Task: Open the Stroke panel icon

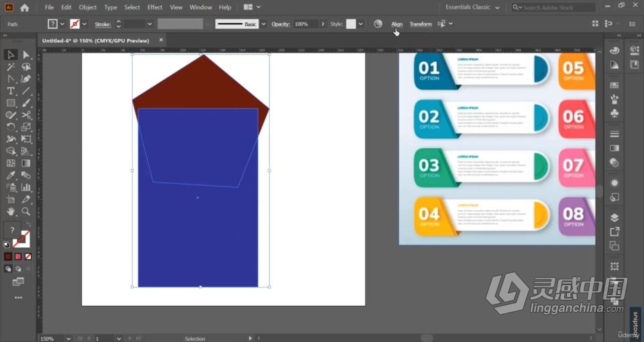Action: (614, 134)
